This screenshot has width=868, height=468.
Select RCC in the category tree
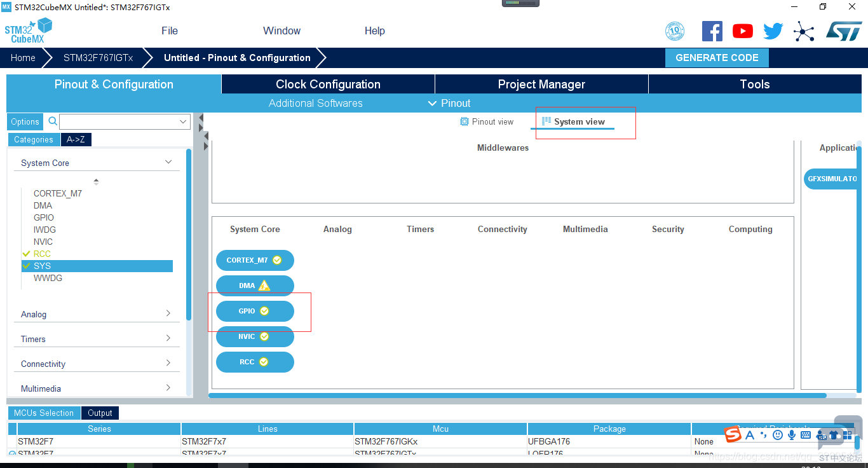(x=42, y=254)
